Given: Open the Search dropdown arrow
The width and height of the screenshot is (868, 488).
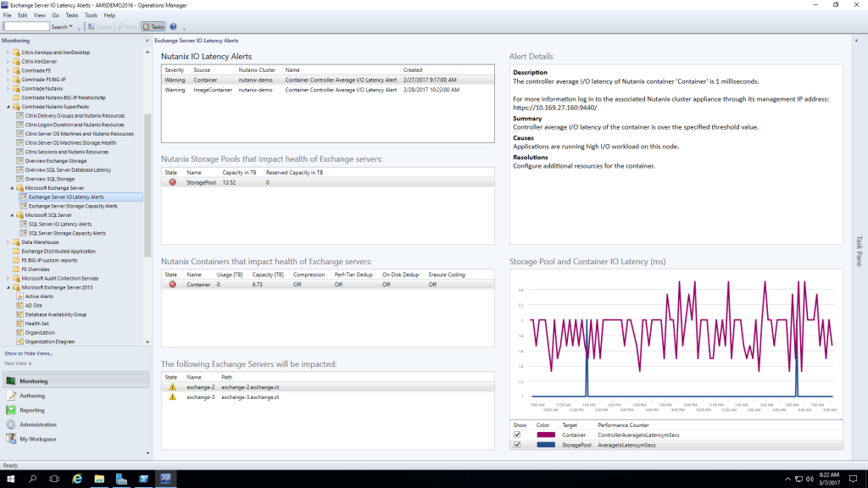Looking at the screenshot, I should pyautogui.click(x=71, y=26).
